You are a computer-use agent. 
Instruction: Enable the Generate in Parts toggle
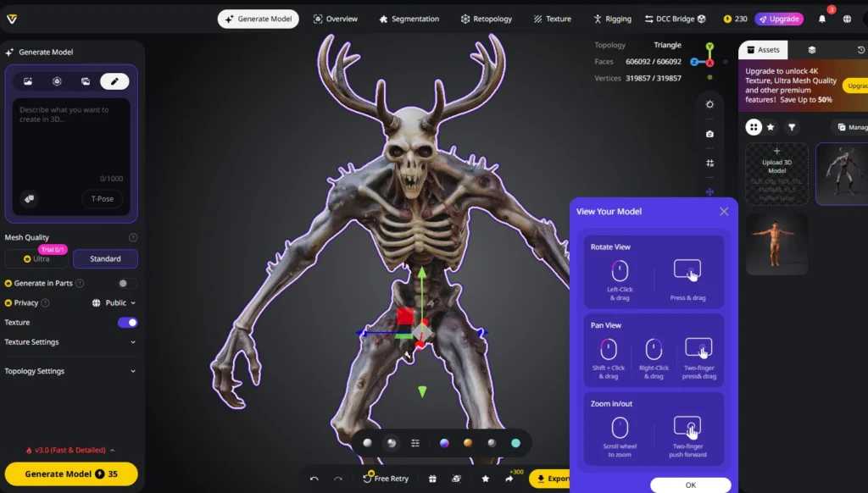coord(127,283)
